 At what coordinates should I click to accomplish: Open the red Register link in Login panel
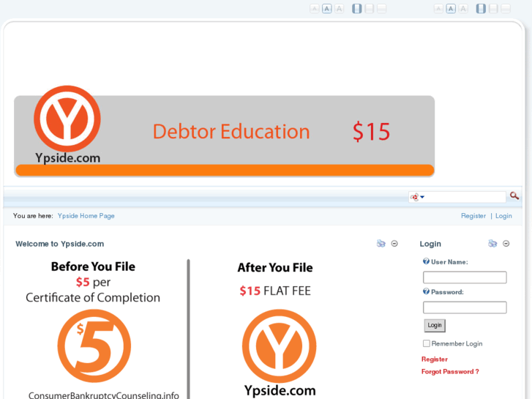pos(434,359)
